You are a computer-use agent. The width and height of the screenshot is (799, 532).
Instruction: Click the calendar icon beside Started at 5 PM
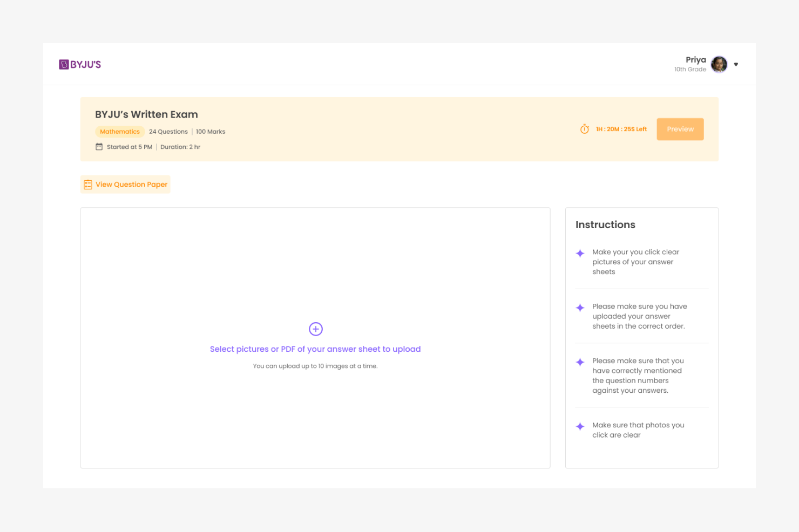tap(99, 147)
